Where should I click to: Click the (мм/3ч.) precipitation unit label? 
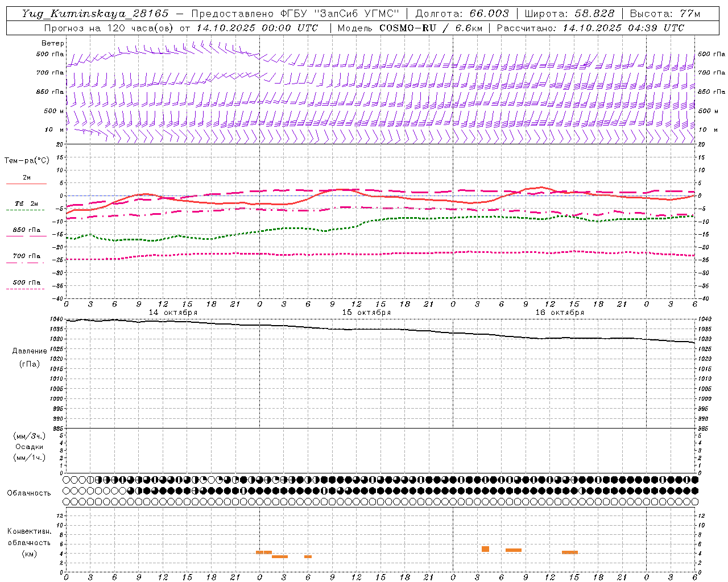30,436
